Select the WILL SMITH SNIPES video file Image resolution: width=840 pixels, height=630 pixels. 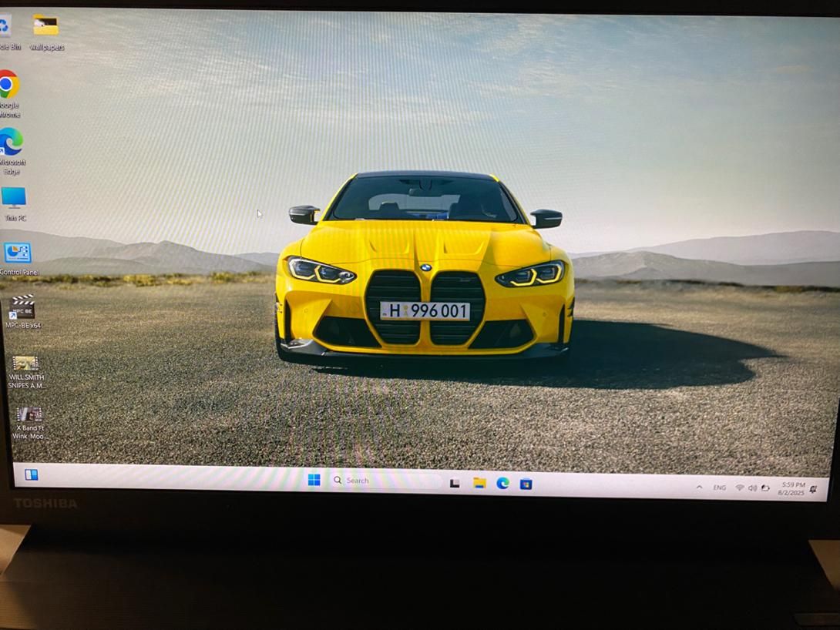tap(25, 371)
